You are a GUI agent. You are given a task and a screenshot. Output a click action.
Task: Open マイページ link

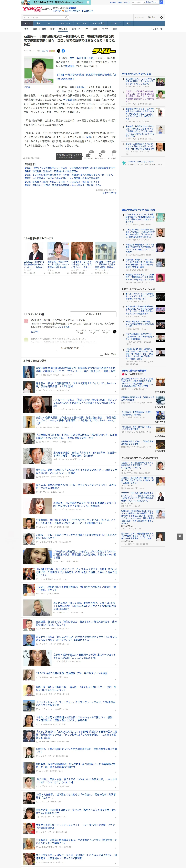click(139, 18)
